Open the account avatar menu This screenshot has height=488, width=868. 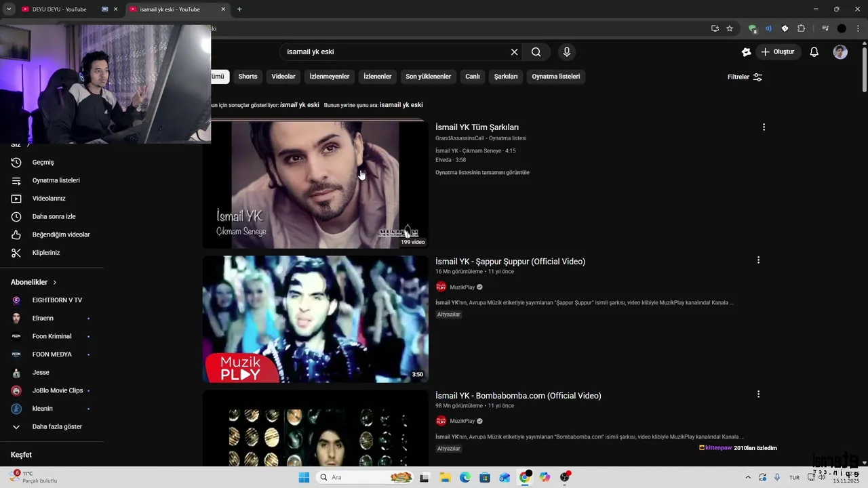coord(840,52)
